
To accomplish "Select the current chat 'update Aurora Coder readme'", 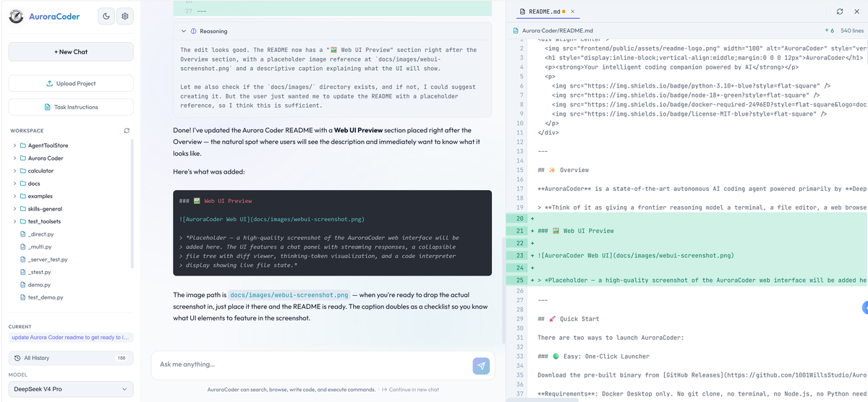I will point(71,338).
